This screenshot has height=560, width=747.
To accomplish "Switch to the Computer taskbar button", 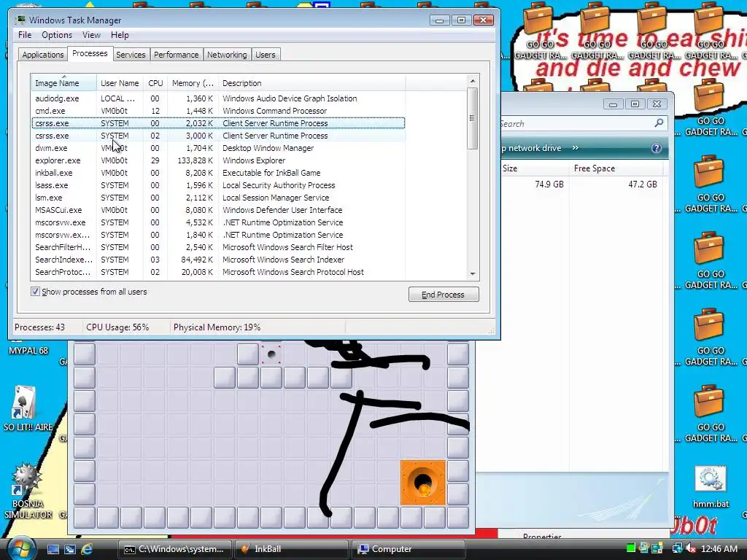I will click(407, 549).
